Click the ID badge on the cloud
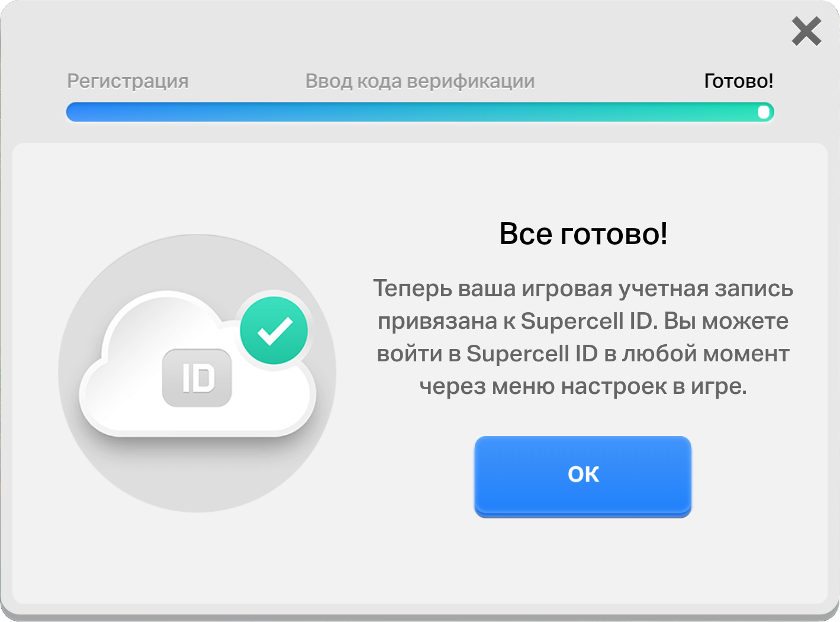Image resolution: width=840 pixels, height=622 pixels. point(197,378)
